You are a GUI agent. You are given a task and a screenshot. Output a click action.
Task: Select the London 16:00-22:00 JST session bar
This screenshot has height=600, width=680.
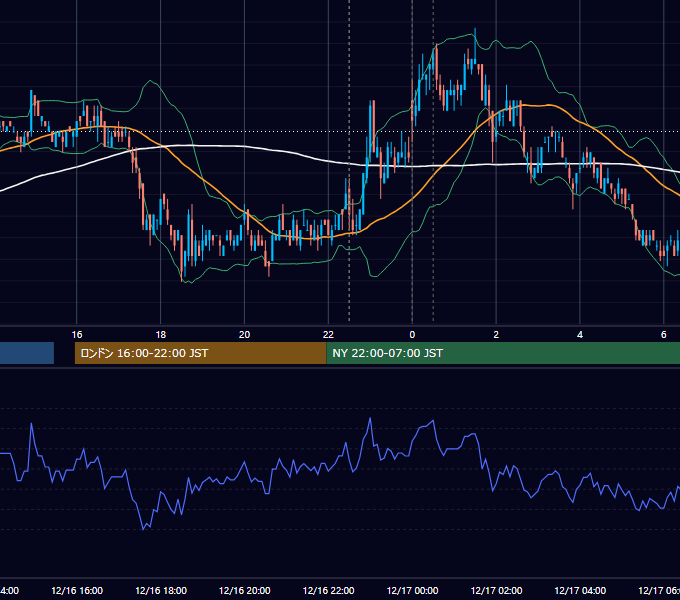(x=200, y=353)
